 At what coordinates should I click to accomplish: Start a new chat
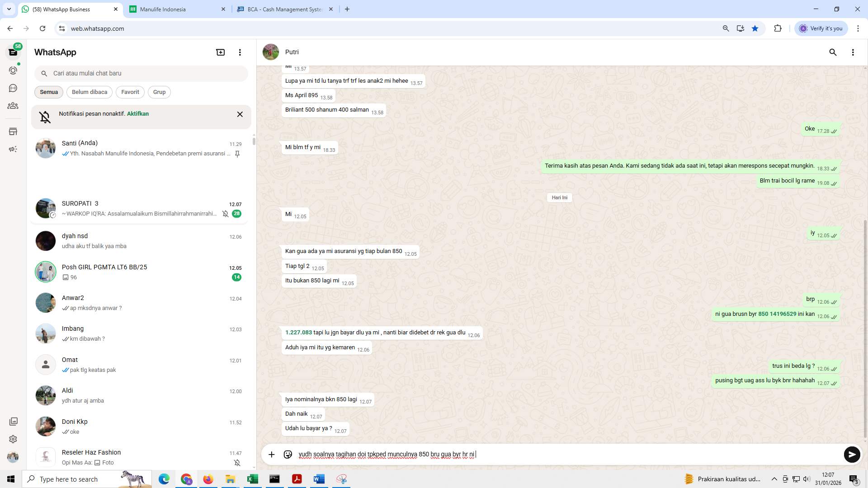pyautogui.click(x=220, y=52)
